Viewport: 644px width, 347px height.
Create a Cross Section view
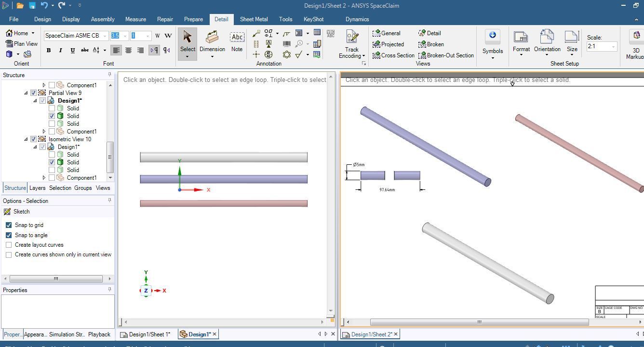[393, 55]
